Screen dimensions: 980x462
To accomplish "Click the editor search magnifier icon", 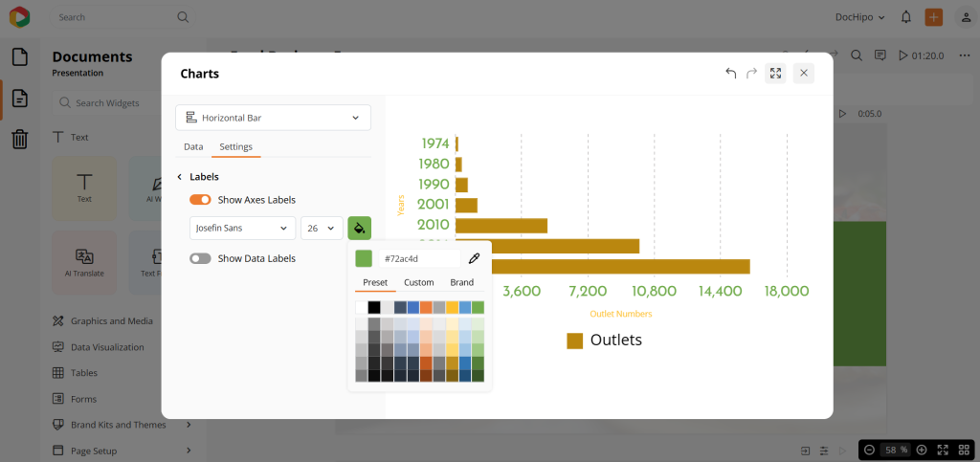I will [x=857, y=55].
